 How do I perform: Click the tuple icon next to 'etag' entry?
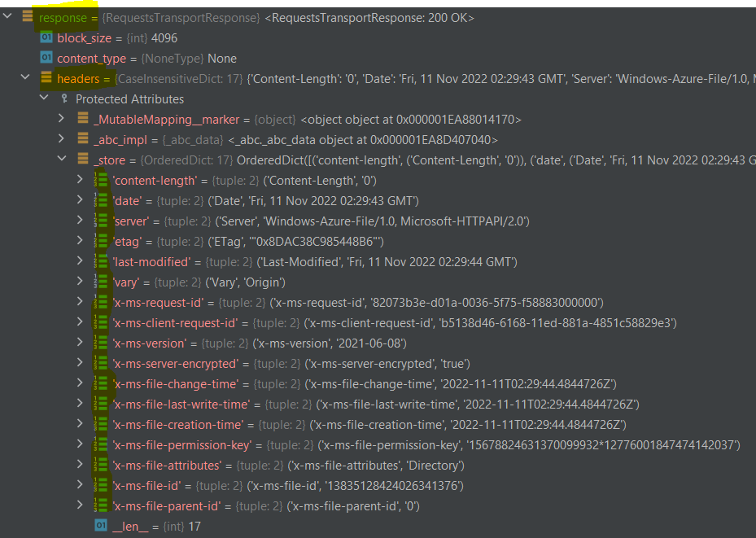pyautogui.click(x=98, y=241)
